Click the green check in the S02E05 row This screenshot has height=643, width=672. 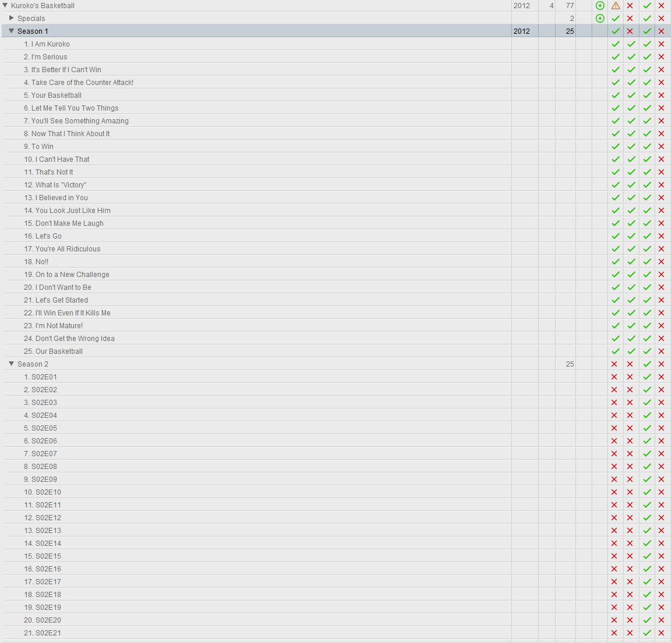pyautogui.click(x=647, y=428)
